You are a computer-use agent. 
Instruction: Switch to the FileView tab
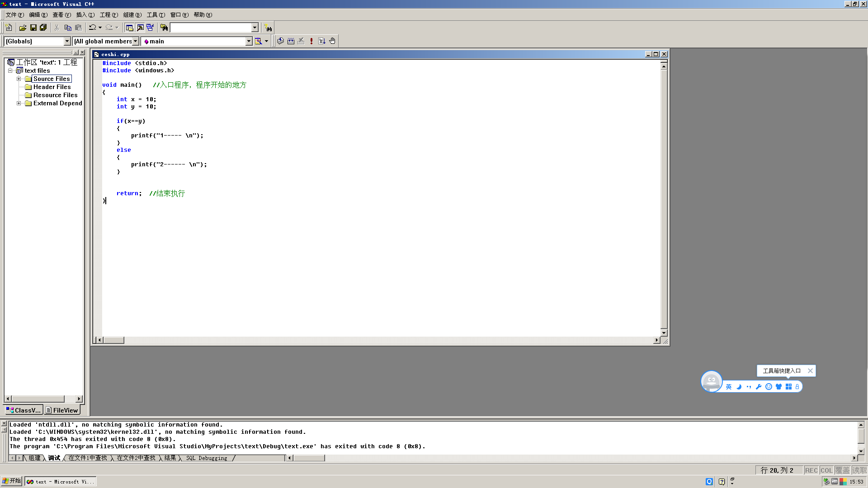click(x=62, y=410)
